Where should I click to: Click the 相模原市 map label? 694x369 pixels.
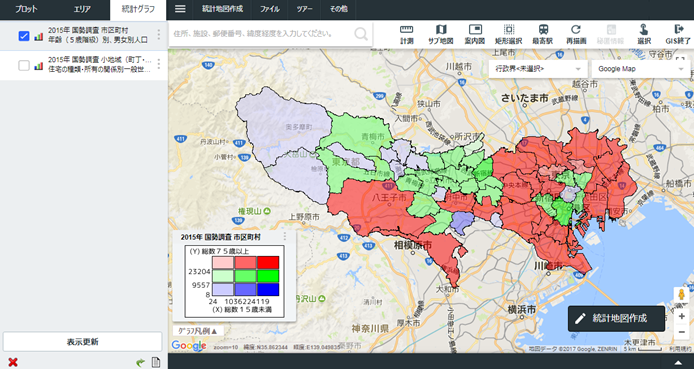coord(413,245)
